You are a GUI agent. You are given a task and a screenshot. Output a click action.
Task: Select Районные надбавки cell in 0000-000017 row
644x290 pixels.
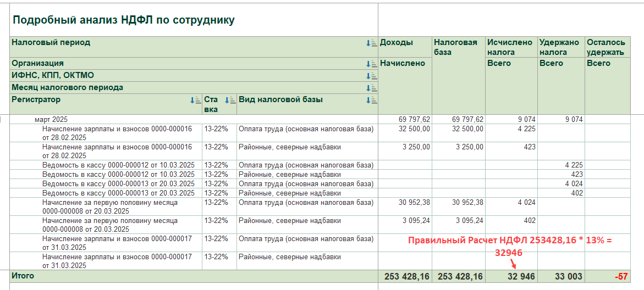pos(290,257)
